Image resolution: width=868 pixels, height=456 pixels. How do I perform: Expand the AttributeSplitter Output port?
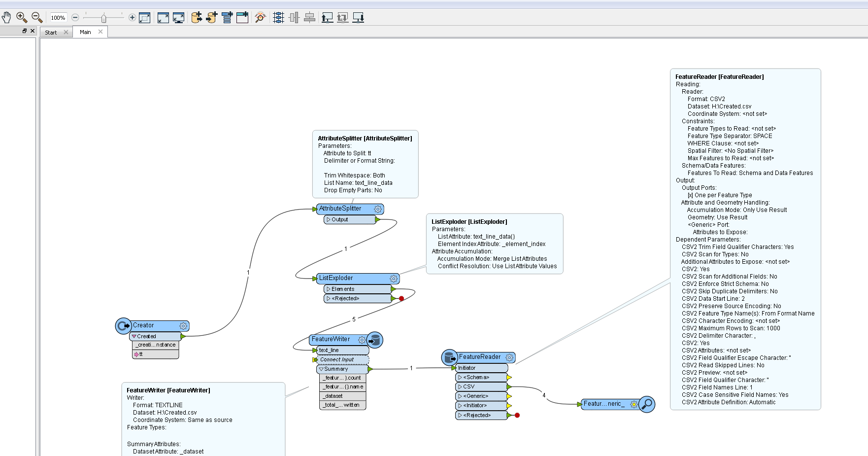(329, 220)
